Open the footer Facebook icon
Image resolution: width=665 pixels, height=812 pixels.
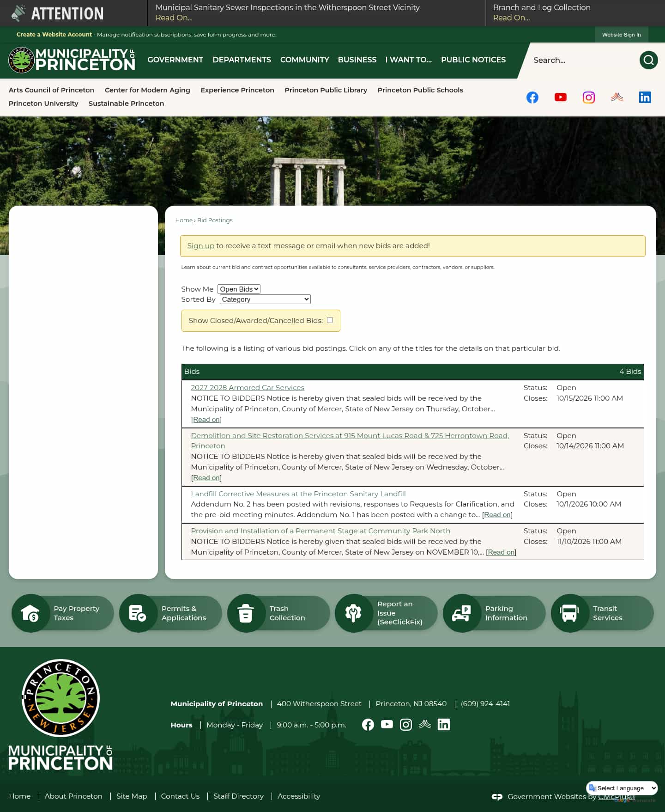(368, 725)
